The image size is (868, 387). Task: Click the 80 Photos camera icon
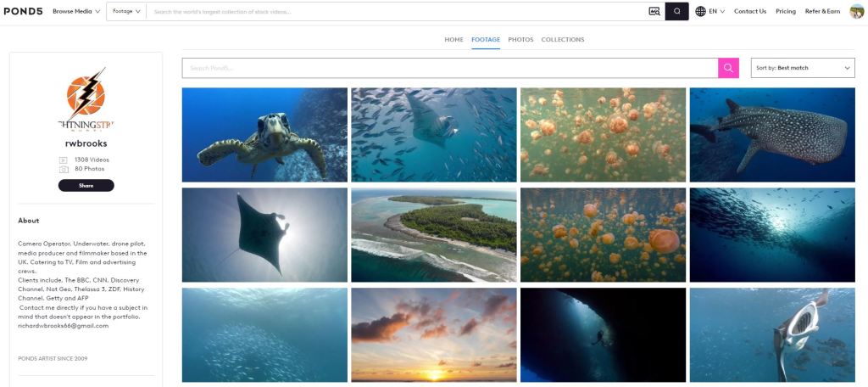(63, 169)
